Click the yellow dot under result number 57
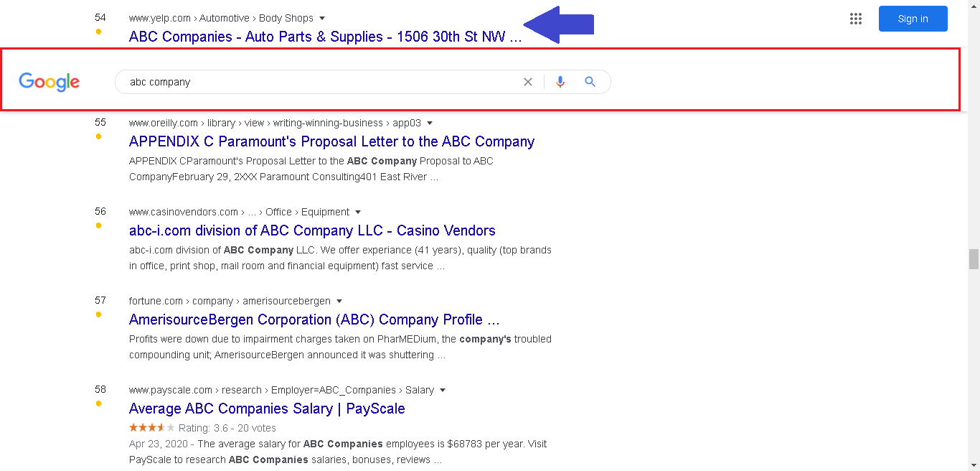This screenshot has height=471, width=980. (x=99, y=314)
